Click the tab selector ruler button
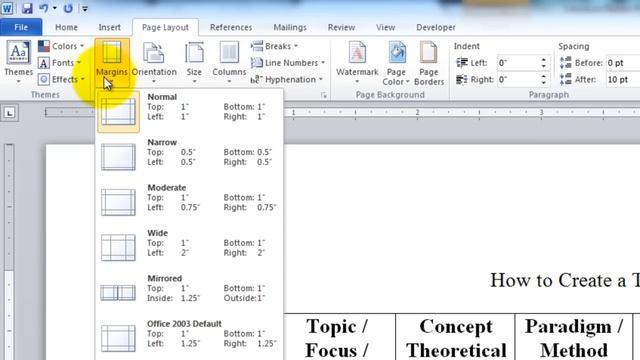 point(9,113)
